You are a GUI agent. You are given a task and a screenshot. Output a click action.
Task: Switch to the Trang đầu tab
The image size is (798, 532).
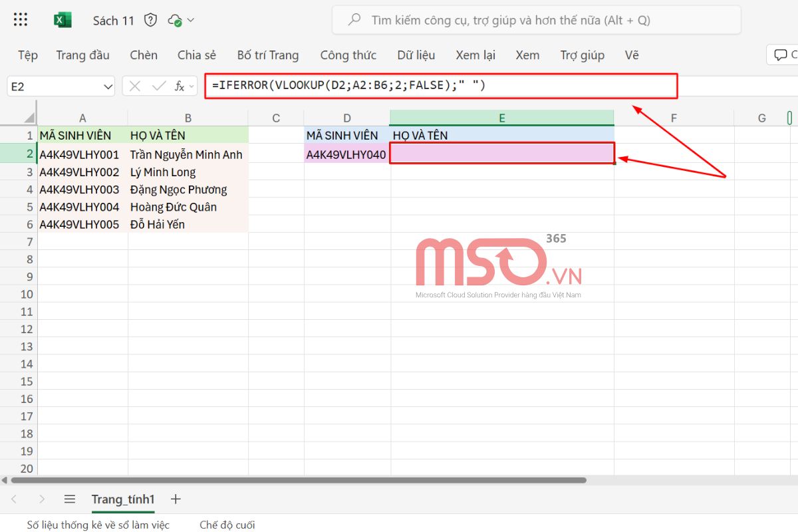tap(82, 55)
